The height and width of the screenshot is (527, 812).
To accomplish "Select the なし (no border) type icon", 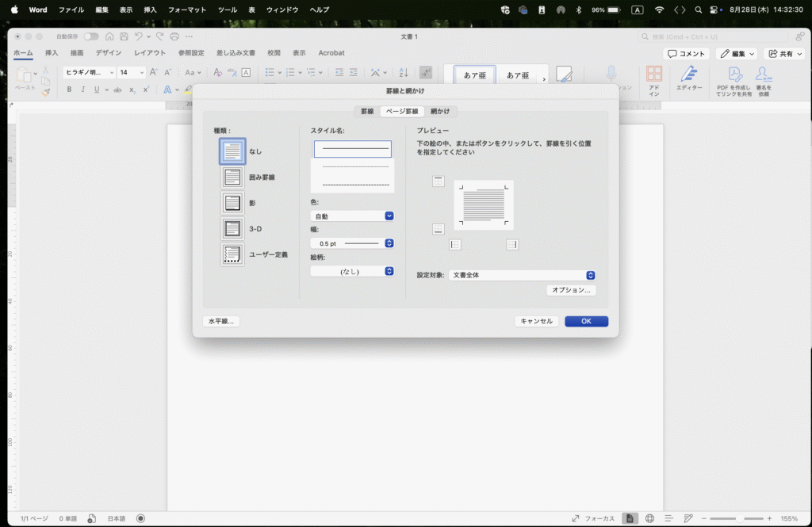I will pyautogui.click(x=232, y=151).
